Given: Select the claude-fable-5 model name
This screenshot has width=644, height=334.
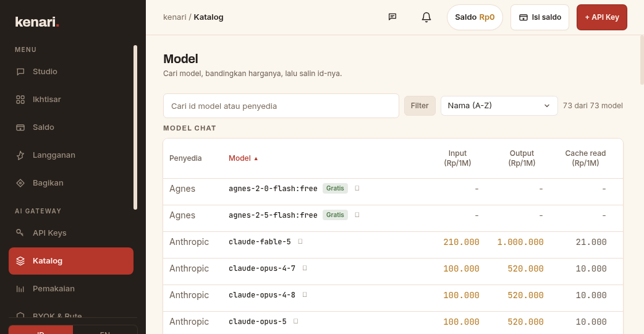Looking at the screenshot, I should click(x=260, y=242).
